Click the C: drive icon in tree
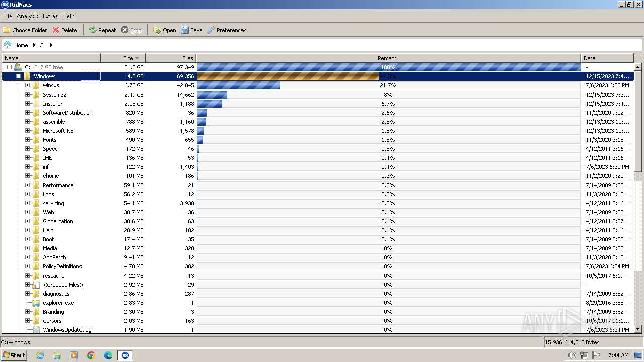The width and height of the screenshot is (644, 362). point(18,67)
